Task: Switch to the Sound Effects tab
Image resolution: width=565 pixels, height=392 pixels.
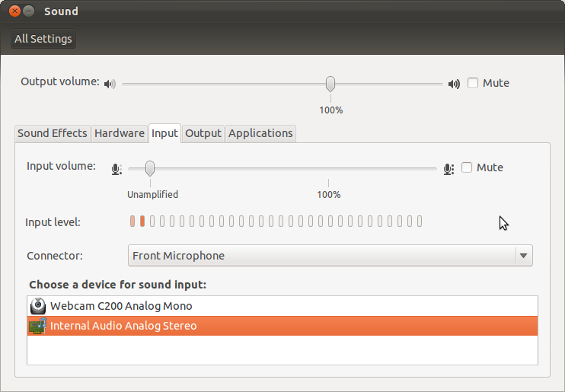Action: click(53, 133)
